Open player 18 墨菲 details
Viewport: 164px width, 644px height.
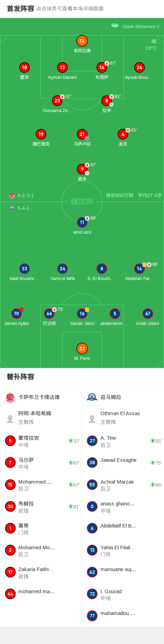click(x=24, y=71)
